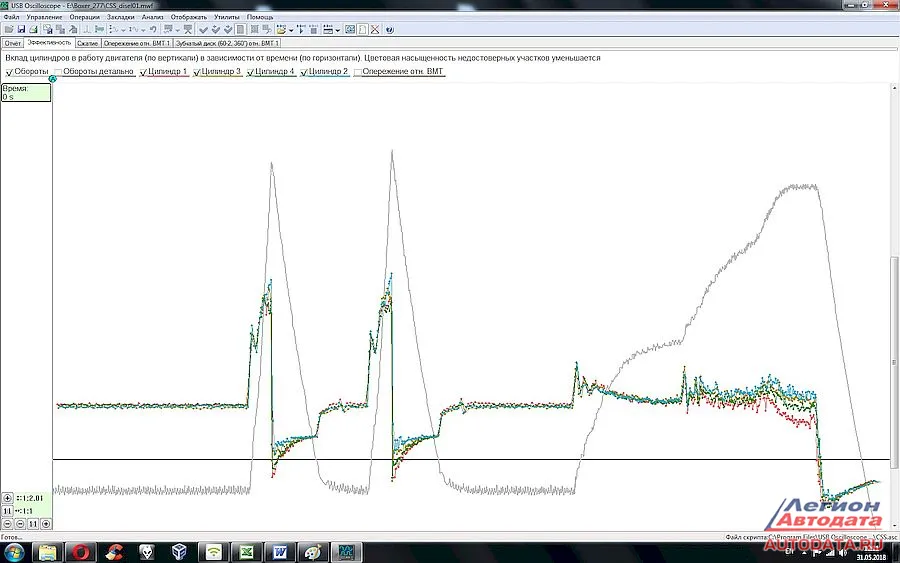
Task: Uncheck the Цилиндр 1 checkbox
Action: tap(144, 72)
